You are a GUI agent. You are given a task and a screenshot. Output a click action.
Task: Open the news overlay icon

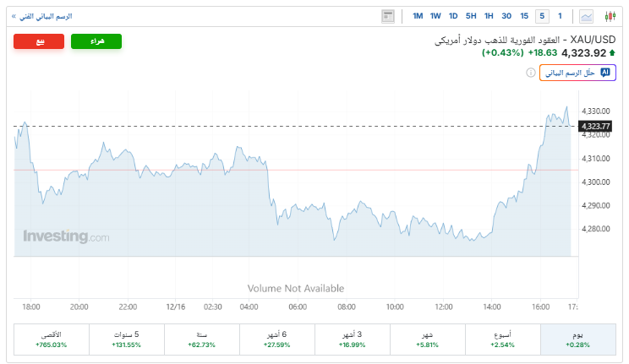point(388,16)
